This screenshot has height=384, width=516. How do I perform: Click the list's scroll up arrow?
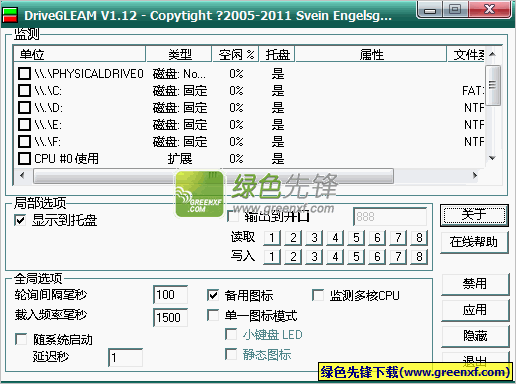click(x=492, y=54)
